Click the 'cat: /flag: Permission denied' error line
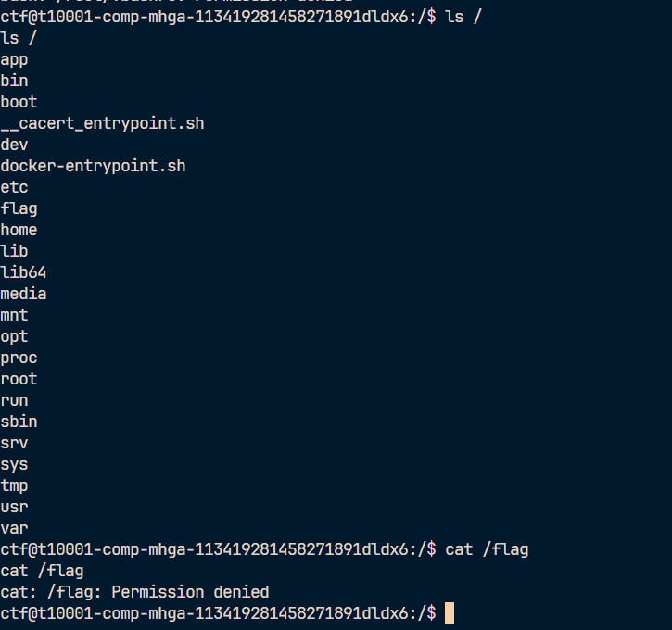 point(135,592)
